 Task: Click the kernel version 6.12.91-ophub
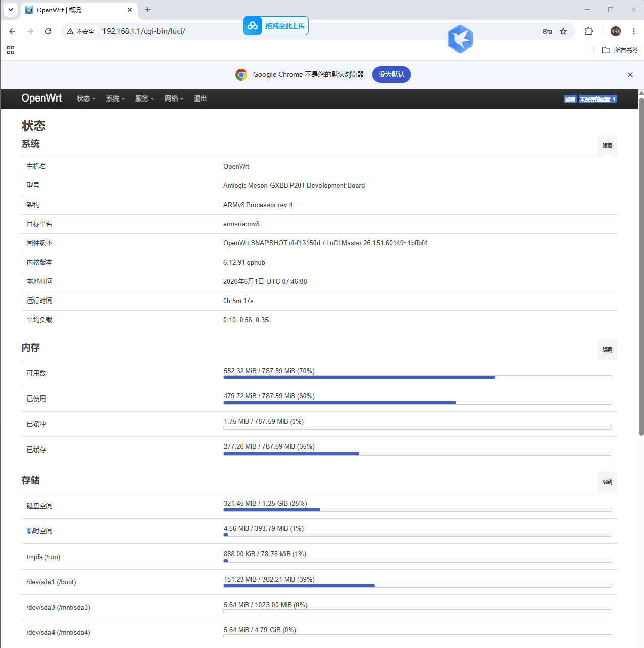tap(244, 263)
